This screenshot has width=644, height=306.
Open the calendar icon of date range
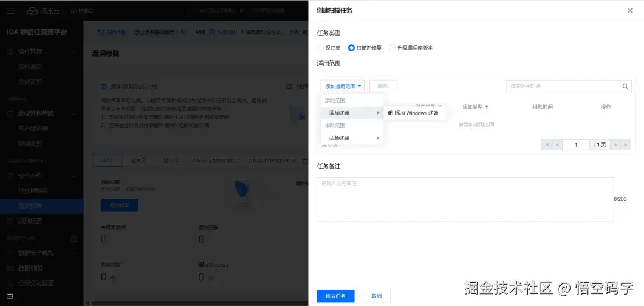(x=305, y=160)
